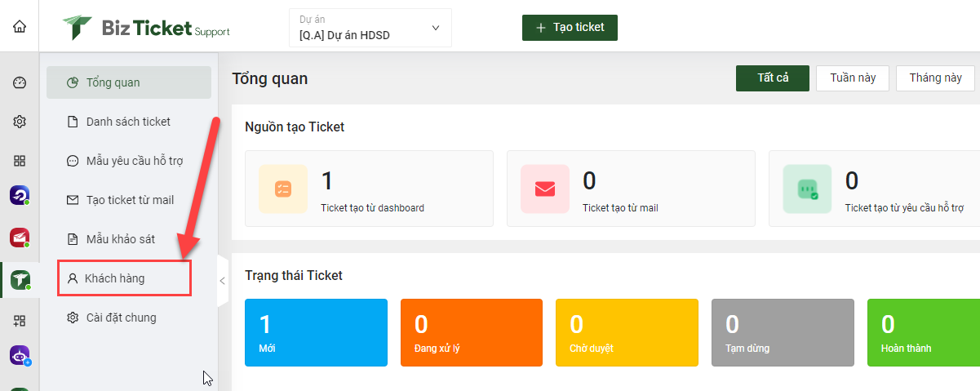Viewport: 980px width, 391px height.
Task: Select the Tất cả filter button
Action: [773, 78]
